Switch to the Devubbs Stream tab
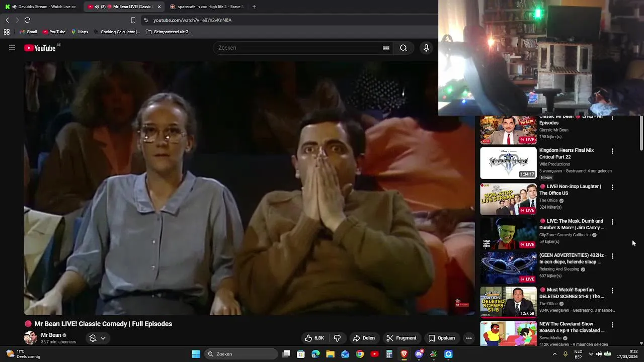The image size is (644, 362). pyautogui.click(x=41, y=7)
